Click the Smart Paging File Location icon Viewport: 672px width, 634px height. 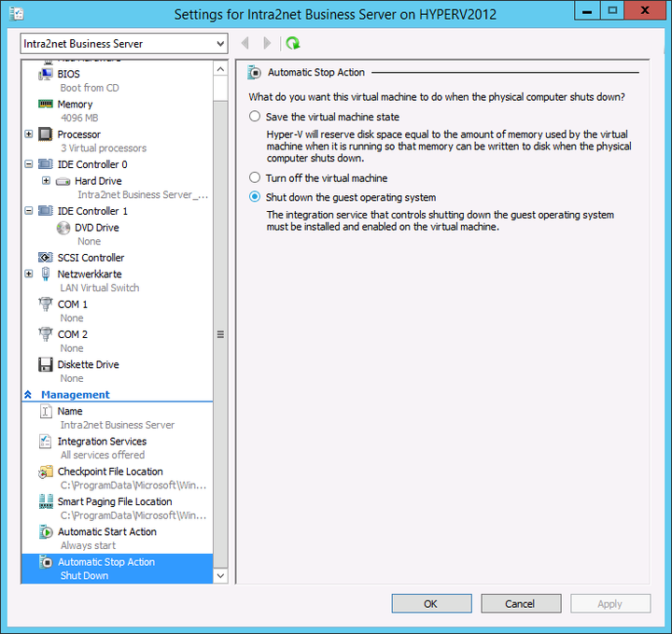[46, 501]
